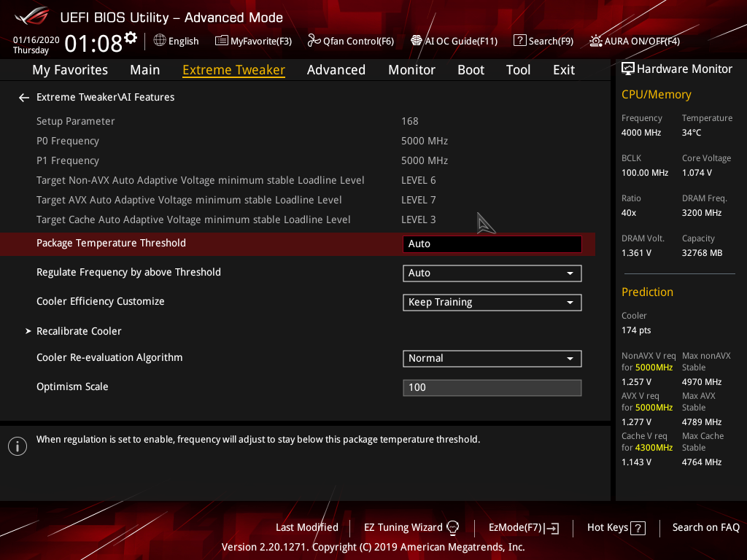Screen dimensions: 747x560
Task: Click Last Modified button
Action: (307, 528)
